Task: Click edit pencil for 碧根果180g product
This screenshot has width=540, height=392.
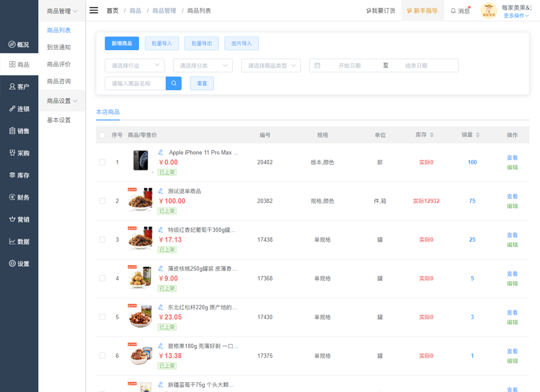Action: (x=161, y=346)
